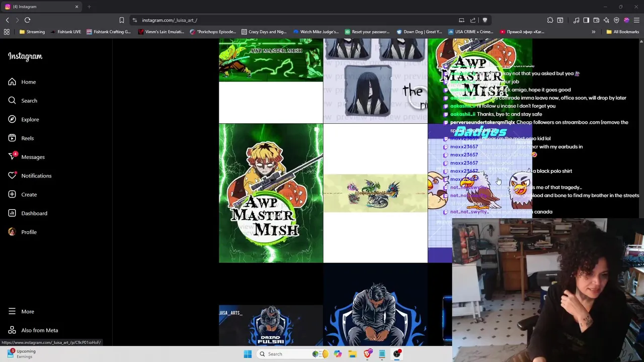The image size is (644, 362).
Task: Open a new browser tab
Action: [x=89, y=7]
